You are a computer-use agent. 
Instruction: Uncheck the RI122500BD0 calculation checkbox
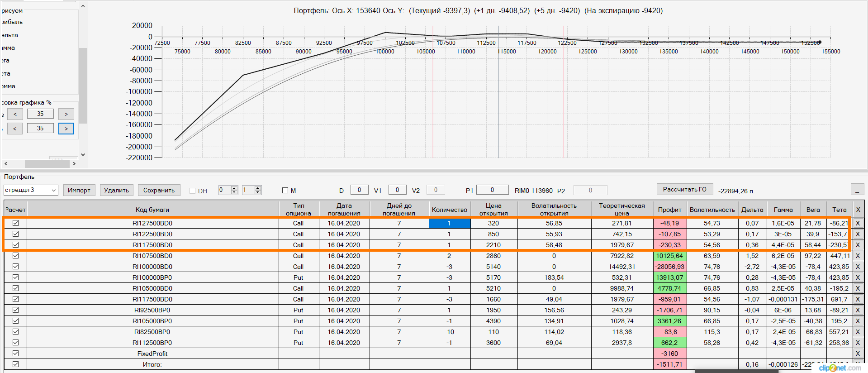point(16,234)
